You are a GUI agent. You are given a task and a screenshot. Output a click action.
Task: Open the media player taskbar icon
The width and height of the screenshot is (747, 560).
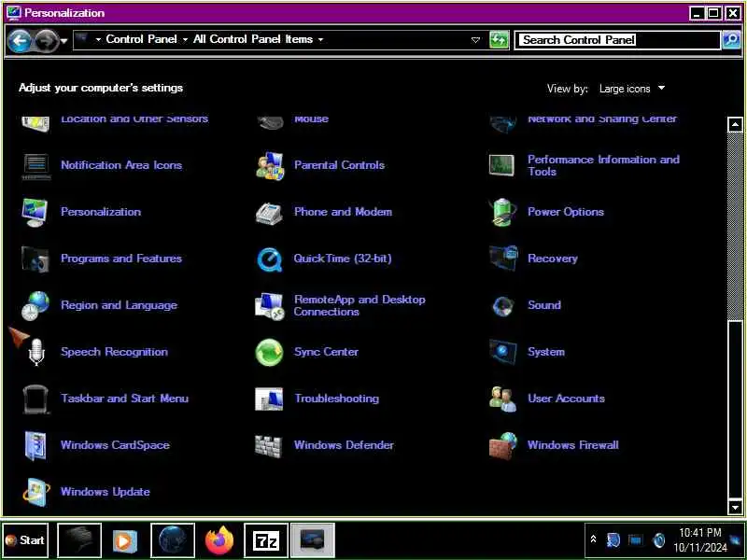point(126,540)
